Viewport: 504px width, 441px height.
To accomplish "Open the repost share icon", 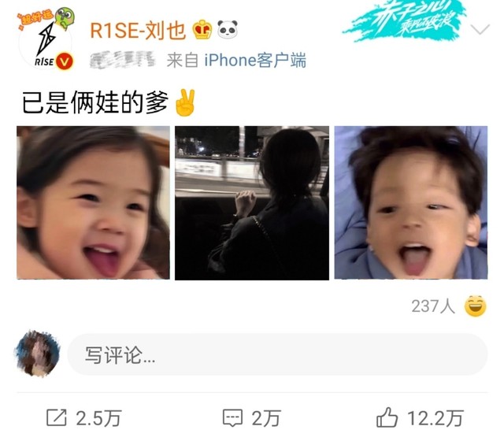I will point(57,418).
